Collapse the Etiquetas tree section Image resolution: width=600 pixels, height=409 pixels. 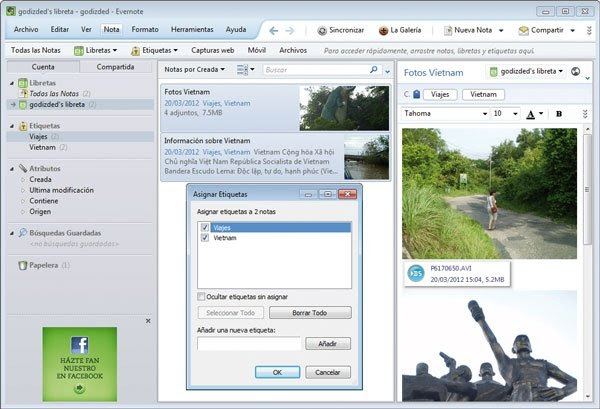click(12, 126)
